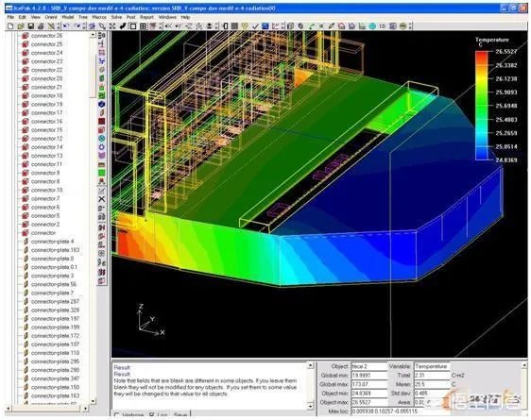Select connector-plate.4 tree item
The height and width of the screenshot is (420, 531).
click(x=52, y=242)
